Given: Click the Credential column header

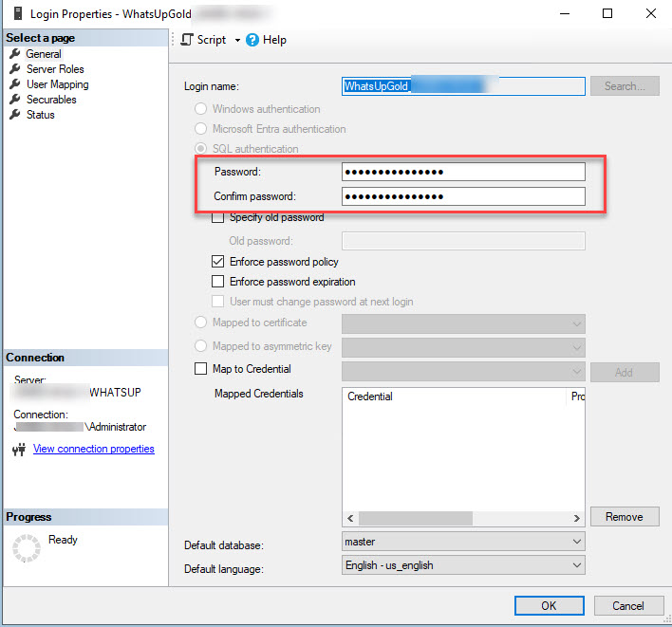Looking at the screenshot, I should click(x=455, y=396).
